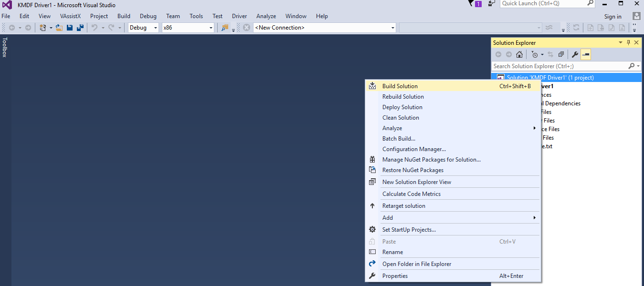Click the account avatar icon
This screenshot has height=286, width=644.
[x=636, y=16]
